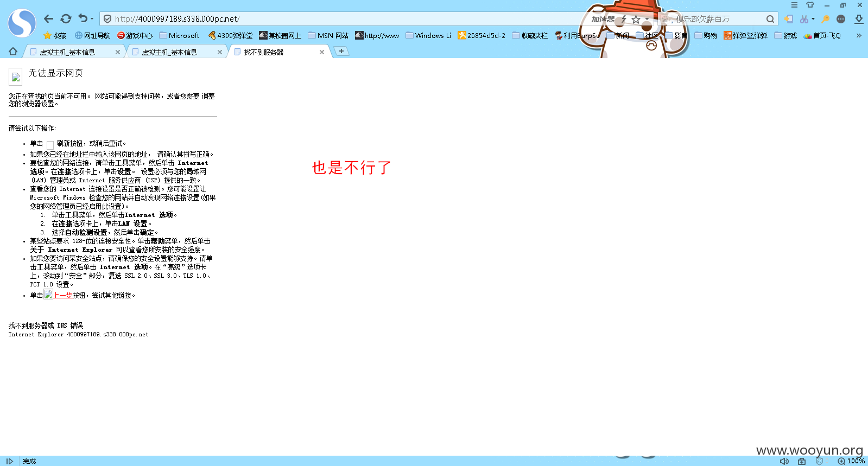Image resolution: width=868 pixels, height=466 pixels.
Task: Open the MSN 网站 bookmark folder
Action: (328, 36)
